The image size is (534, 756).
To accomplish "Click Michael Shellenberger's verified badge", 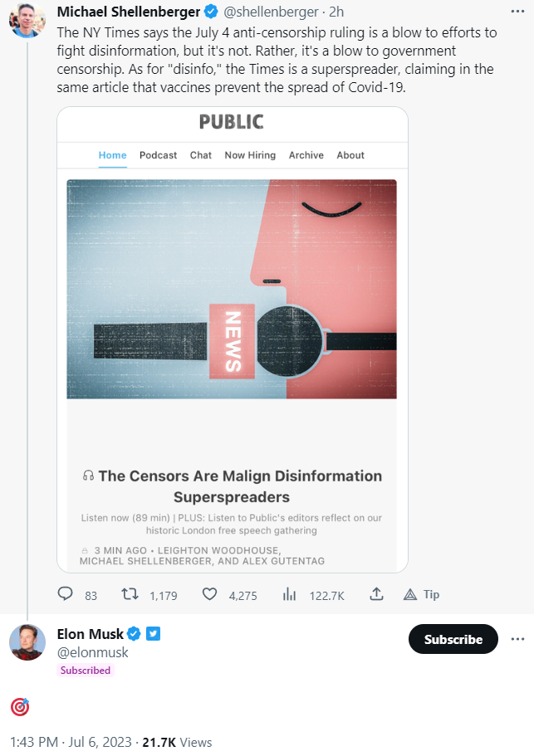I will (211, 12).
